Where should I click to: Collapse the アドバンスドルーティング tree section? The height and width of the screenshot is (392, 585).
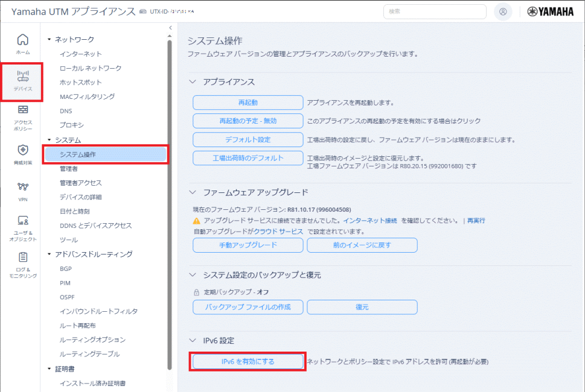click(x=50, y=254)
